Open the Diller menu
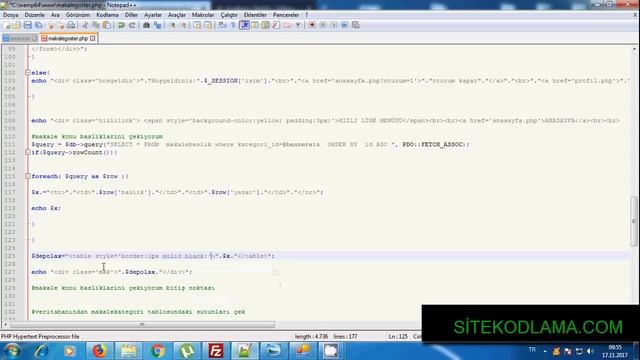 [131, 15]
